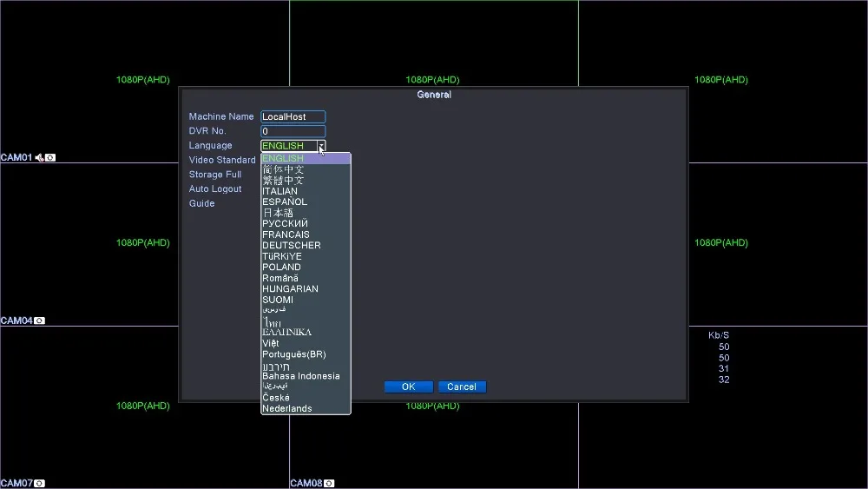Viewport: 868px width, 489px height.
Task: Select the Hebrew language option
Action: coord(306,366)
